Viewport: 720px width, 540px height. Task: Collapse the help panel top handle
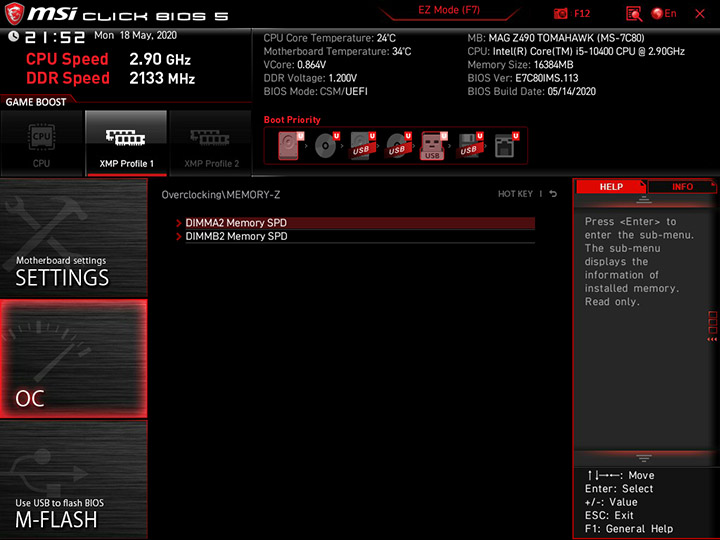coord(644,200)
